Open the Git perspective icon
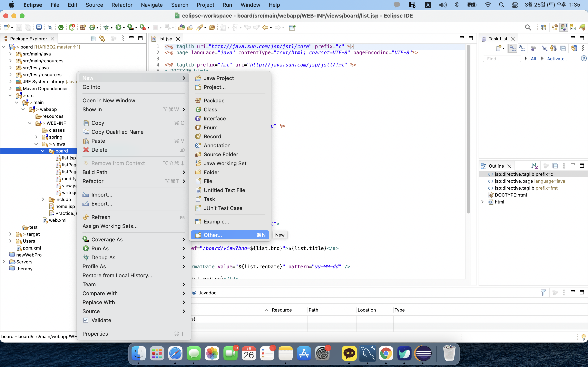The width and height of the screenshot is (588, 367). pyautogui.click(x=573, y=28)
